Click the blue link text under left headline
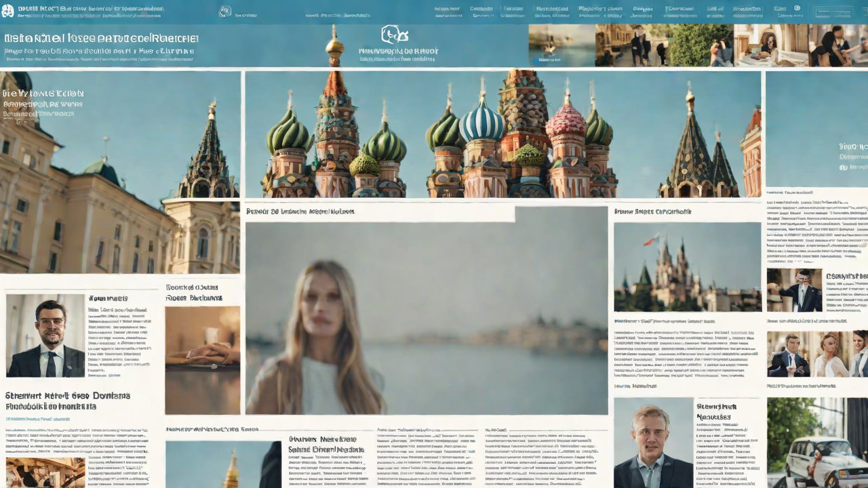The image size is (868, 488). coord(37,420)
